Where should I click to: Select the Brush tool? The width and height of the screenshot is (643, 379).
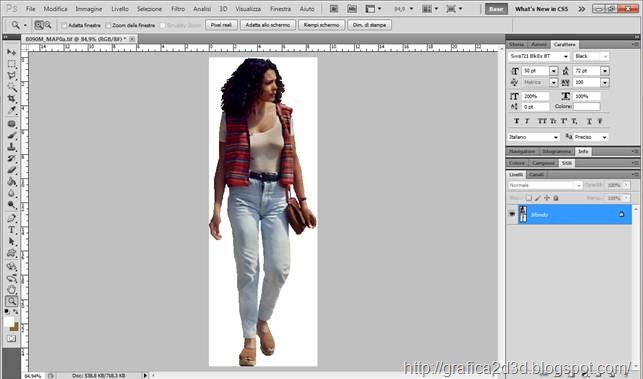[x=11, y=135]
